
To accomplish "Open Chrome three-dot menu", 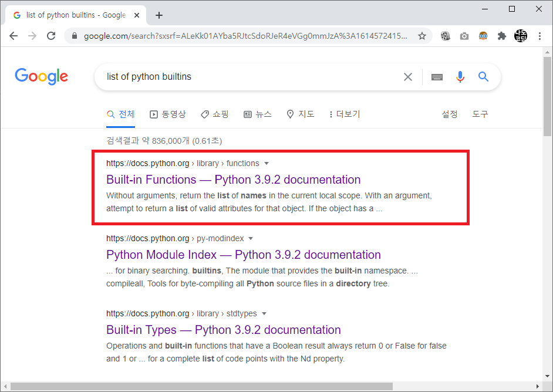I will 539,36.
